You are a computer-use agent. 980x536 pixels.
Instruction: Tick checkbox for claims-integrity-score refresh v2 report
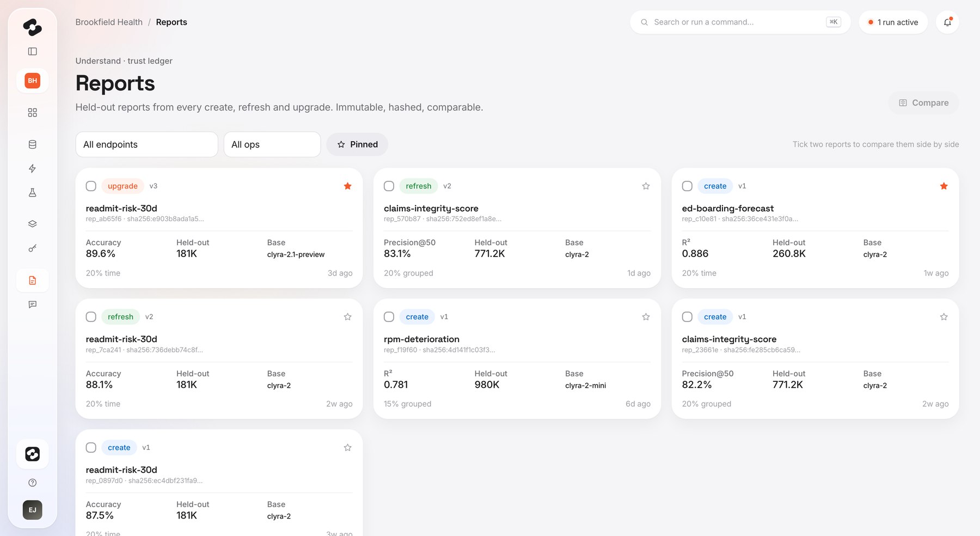click(x=389, y=186)
